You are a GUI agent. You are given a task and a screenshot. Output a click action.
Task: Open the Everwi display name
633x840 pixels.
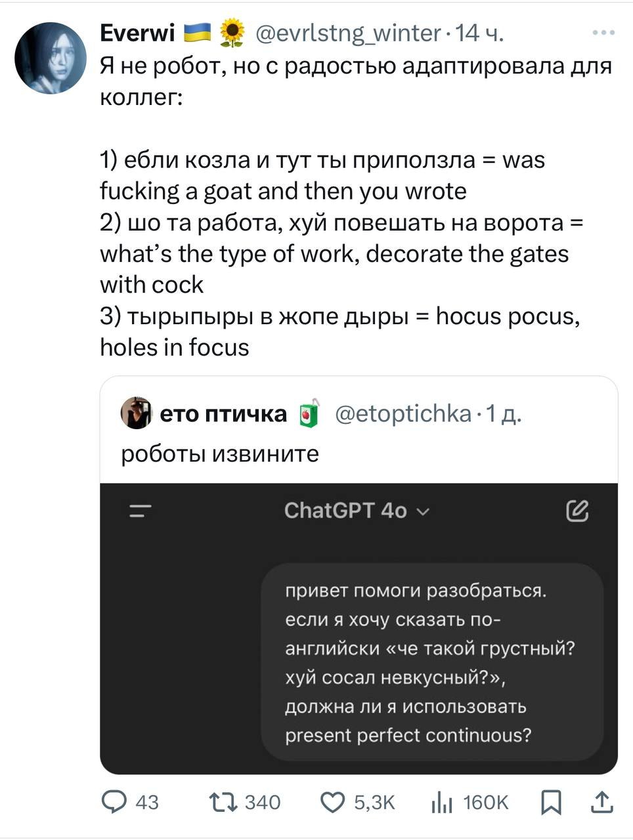coord(137,33)
